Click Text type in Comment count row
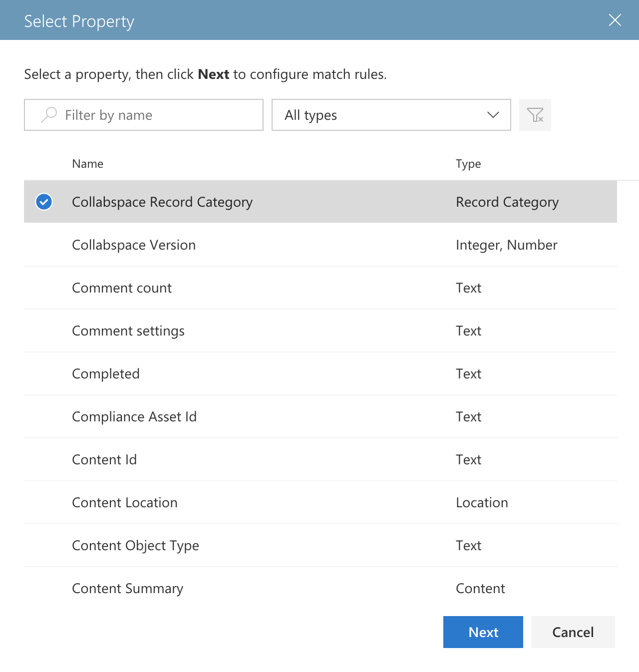The width and height of the screenshot is (639, 672). point(468,288)
